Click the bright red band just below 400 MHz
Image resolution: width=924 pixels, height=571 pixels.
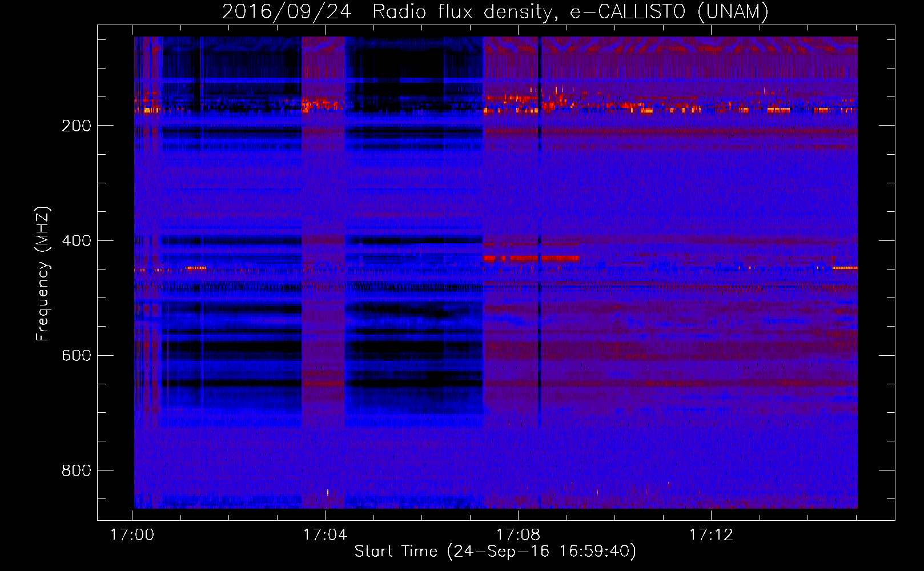(x=531, y=259)
